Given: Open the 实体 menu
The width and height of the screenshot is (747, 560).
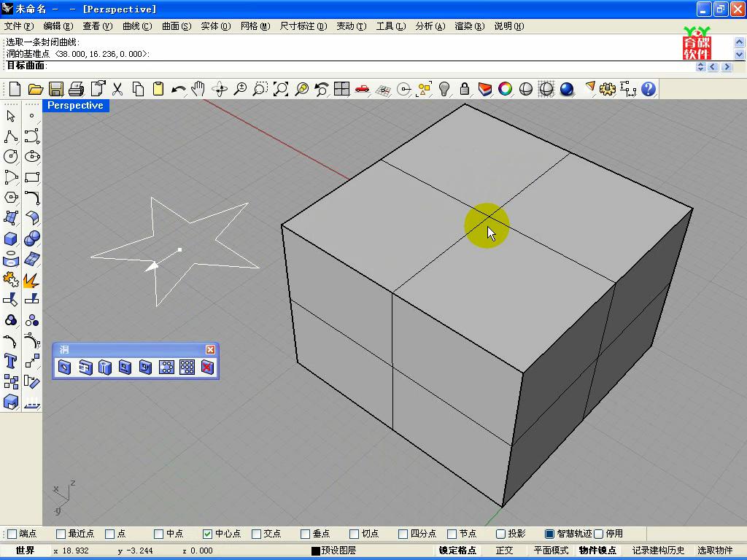Looking at the screenshot, I should point(216,26).
